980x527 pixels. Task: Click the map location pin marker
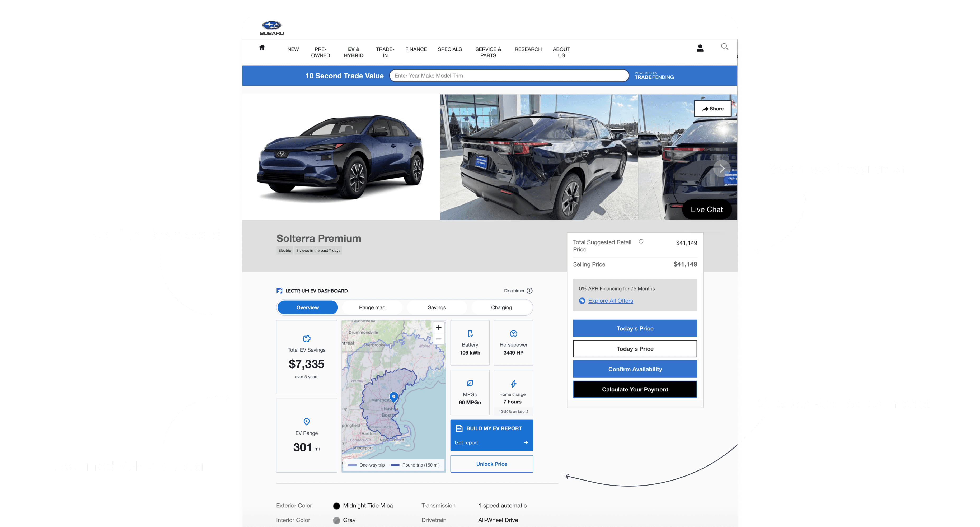(394, 397)
